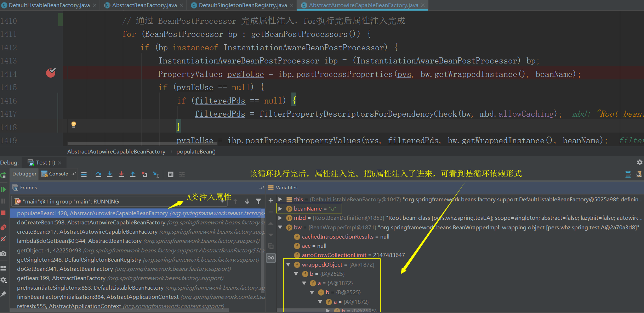
Task: Click the Duplicate Watch copy icon
Action: pos(271,246)
